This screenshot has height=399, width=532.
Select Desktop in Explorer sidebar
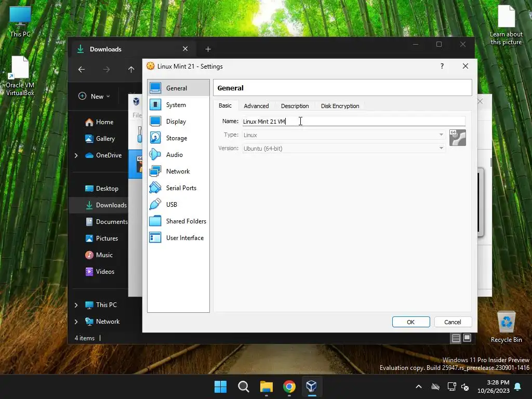(x=102, y=188)
